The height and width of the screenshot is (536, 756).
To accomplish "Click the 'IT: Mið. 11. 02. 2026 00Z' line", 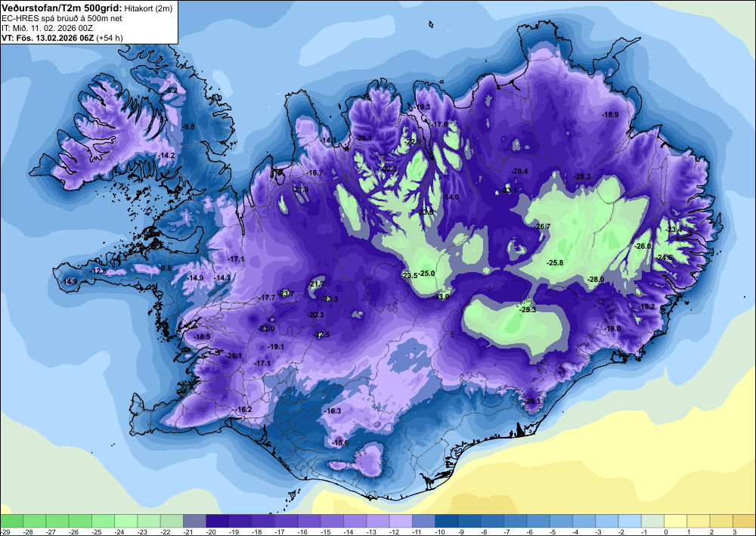I will tap(48, 28).
